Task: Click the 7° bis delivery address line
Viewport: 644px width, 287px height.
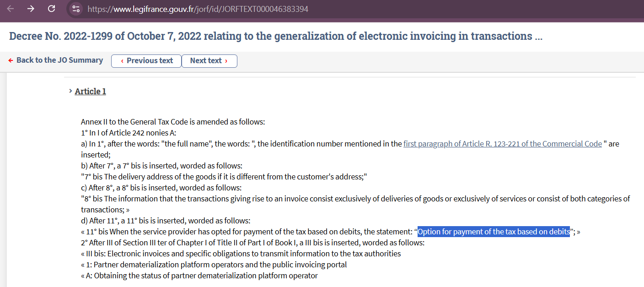Action: click(224, 177)
